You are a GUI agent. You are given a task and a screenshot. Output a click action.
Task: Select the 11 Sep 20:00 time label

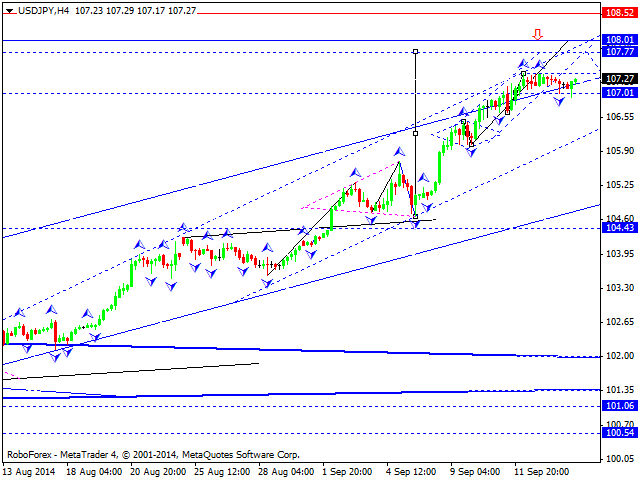point(543,471)
